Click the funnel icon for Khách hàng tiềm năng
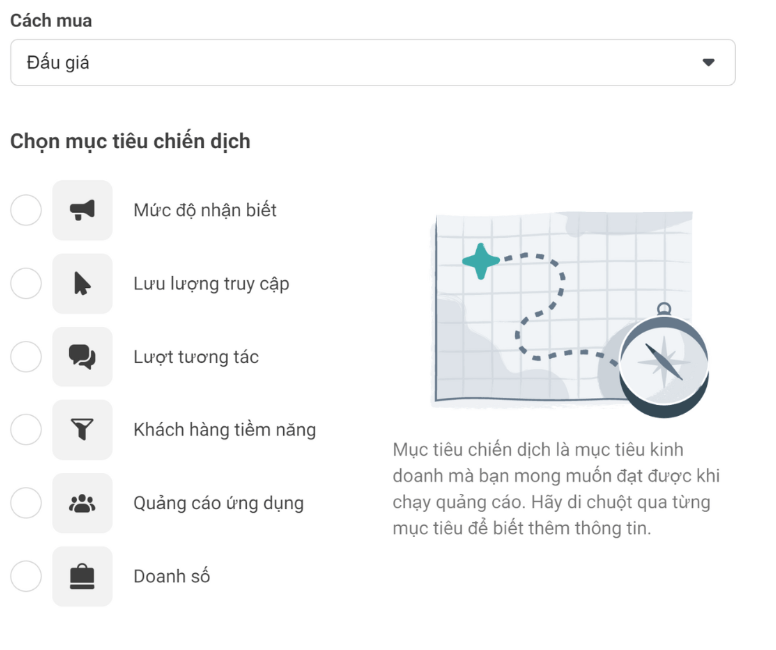The height and width of the screenshot is (650, 776). coord(82,430)
